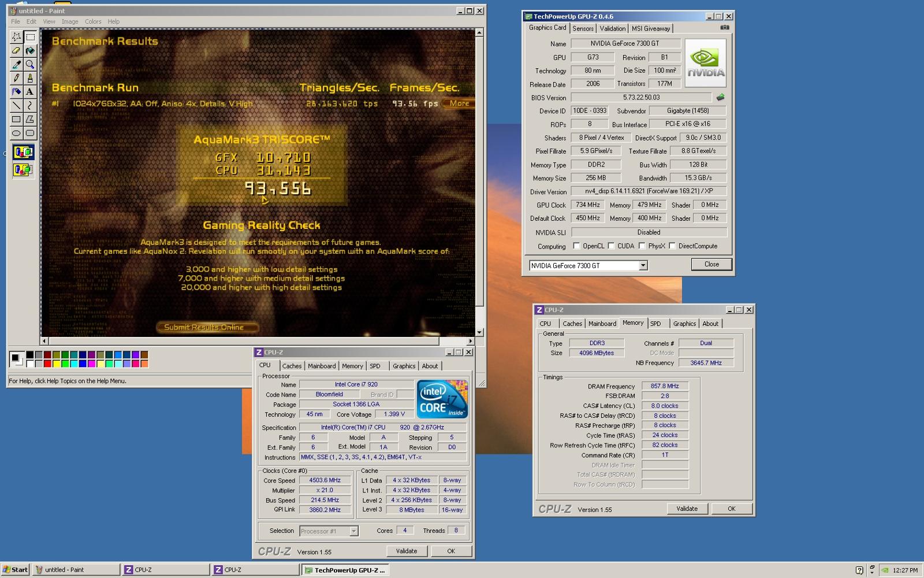Select the Free-Form Select tool in Paint
924x578 pixels.
tap(16, 36)
